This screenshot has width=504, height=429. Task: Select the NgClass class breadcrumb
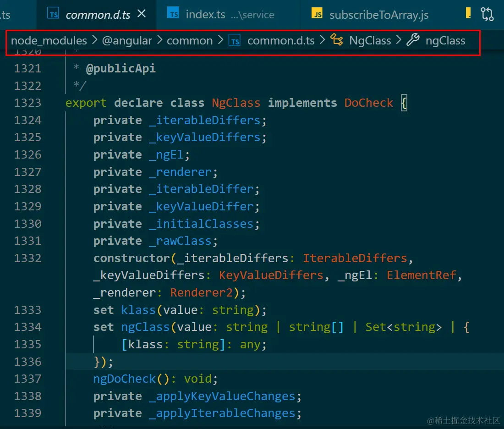coord(370,41)
